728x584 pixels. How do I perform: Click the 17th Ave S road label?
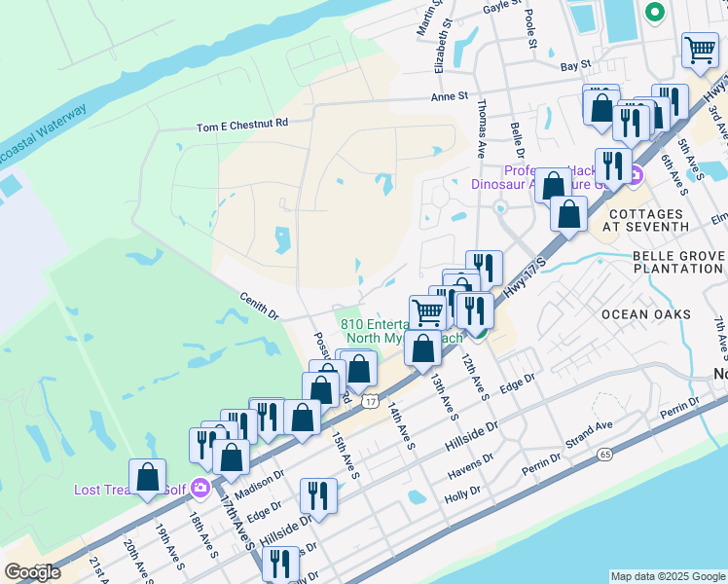[x=237, y=523]
